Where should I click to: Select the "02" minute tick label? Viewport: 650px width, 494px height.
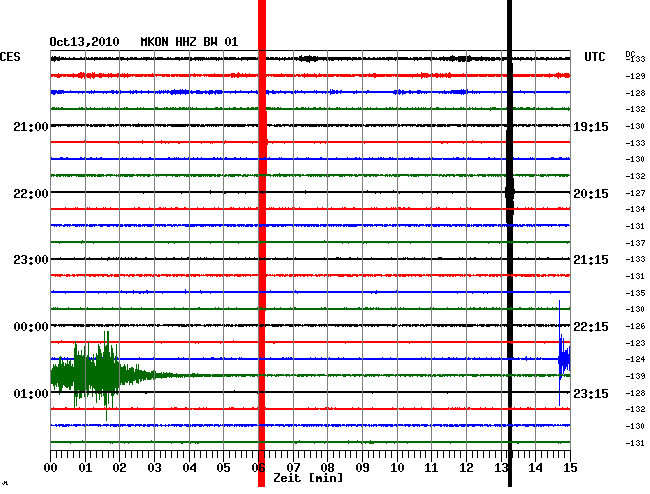coord(119,468)
